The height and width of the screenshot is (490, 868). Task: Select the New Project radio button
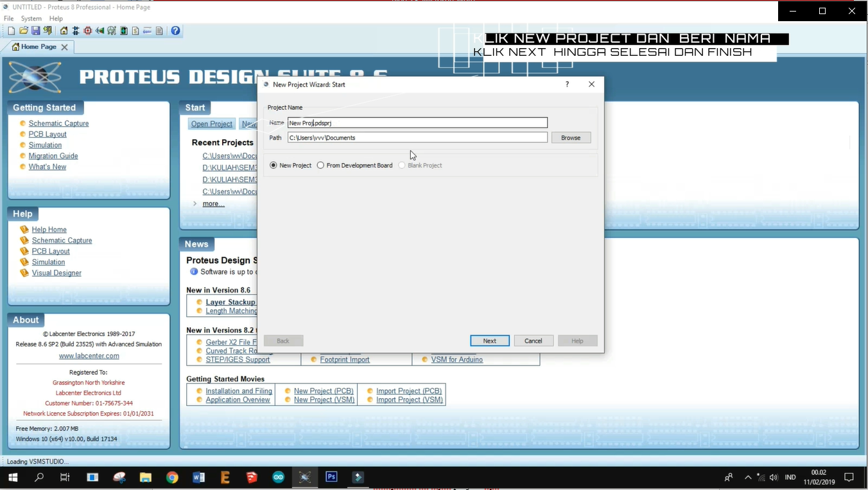[x=273, y=165]
